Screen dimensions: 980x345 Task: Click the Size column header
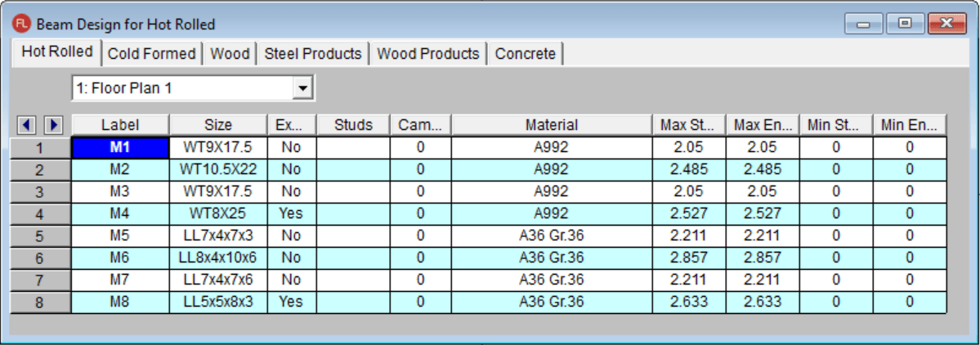pyautogui.click(x=218, y=125)
